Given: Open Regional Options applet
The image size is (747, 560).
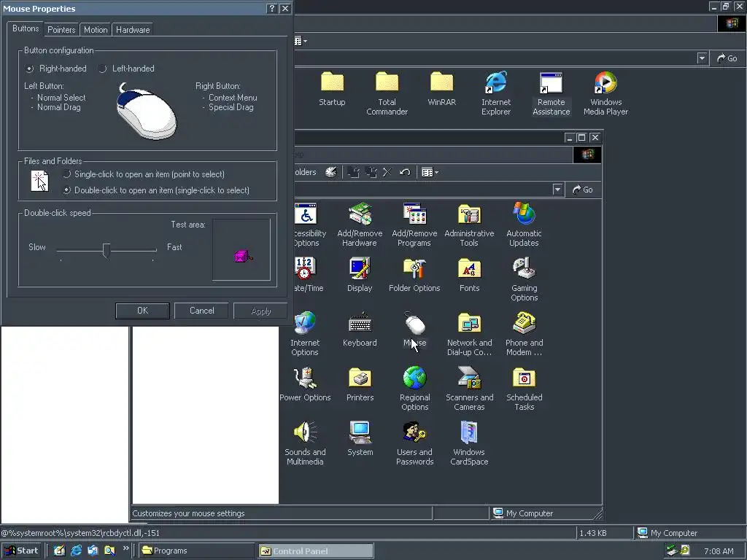Looking at the screenshot, I should (414, 389).
